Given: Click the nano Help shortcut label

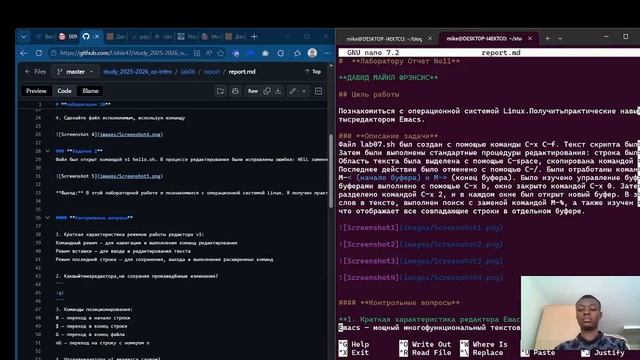Looking at the screenshot, I should click(360, 344).
